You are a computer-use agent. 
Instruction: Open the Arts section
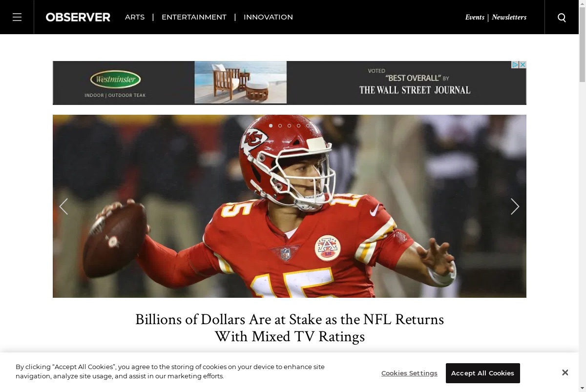(x=135, y=17)
